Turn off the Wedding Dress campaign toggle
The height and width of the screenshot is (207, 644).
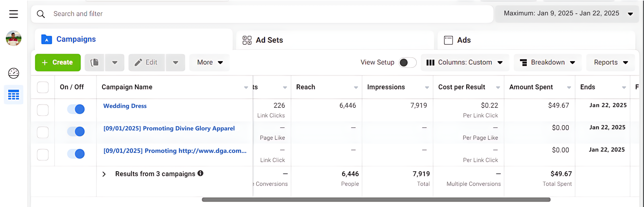click(x=76, y=109)
